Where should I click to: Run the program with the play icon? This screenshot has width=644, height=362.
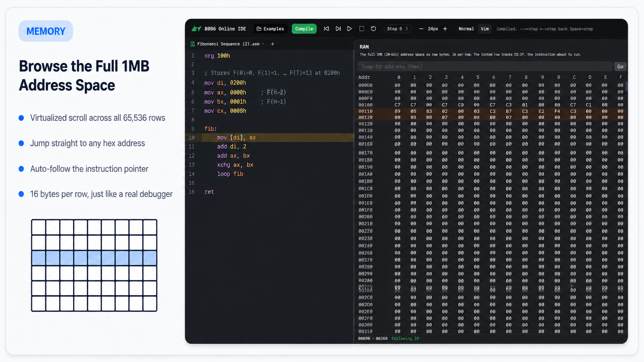tap(349, 29)
